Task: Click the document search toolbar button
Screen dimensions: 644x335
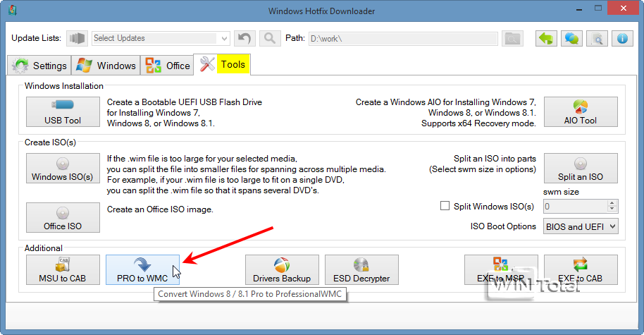Action: 597,39
